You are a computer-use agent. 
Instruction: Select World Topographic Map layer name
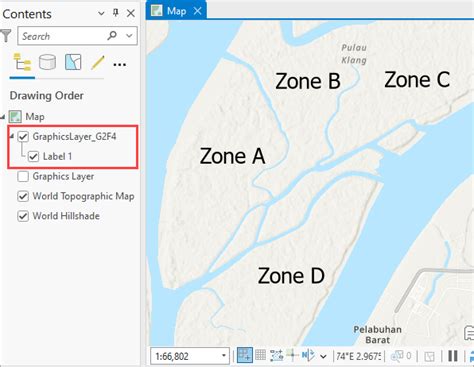click(83, 196)
